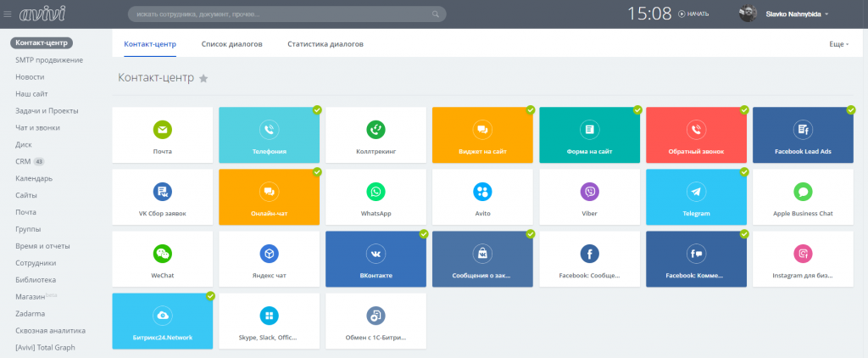Open the Avito connector tile
This screenshot has width=868, height=358.
click(482, 198)
